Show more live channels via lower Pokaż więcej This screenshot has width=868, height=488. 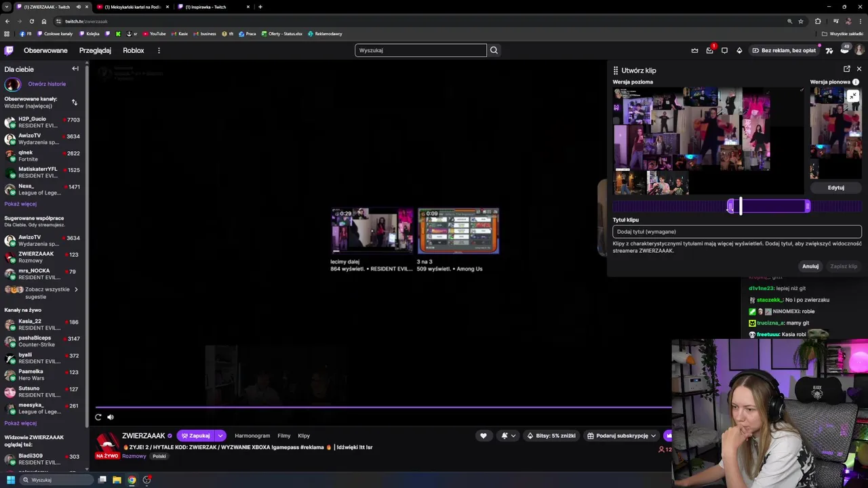click(x=20, y=423)
